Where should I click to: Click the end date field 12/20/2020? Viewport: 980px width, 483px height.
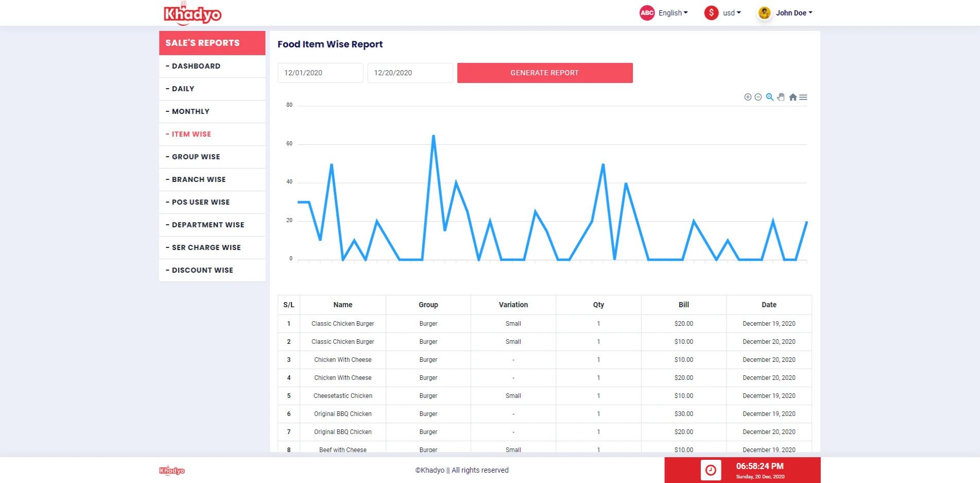tap(410, 73)
